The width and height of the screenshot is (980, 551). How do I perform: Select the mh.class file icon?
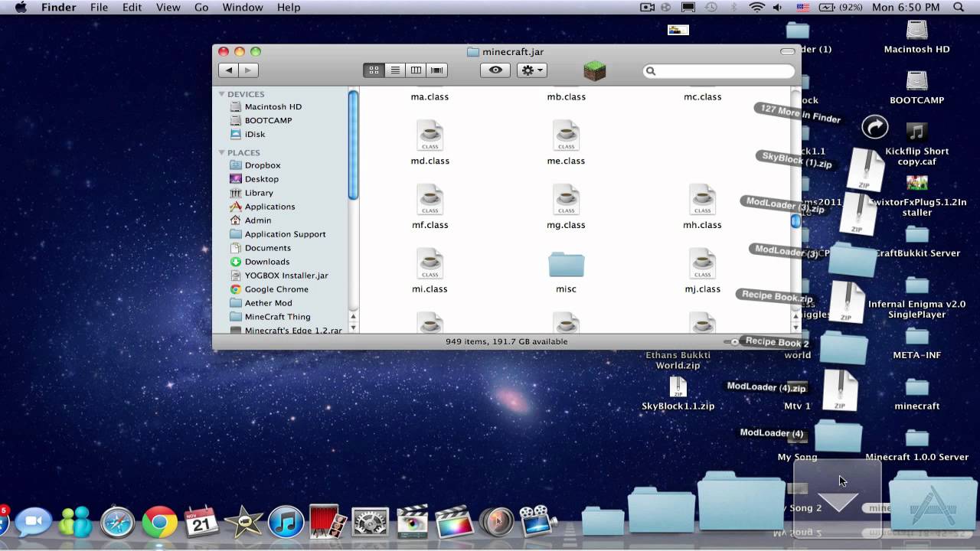coord(702,200)
